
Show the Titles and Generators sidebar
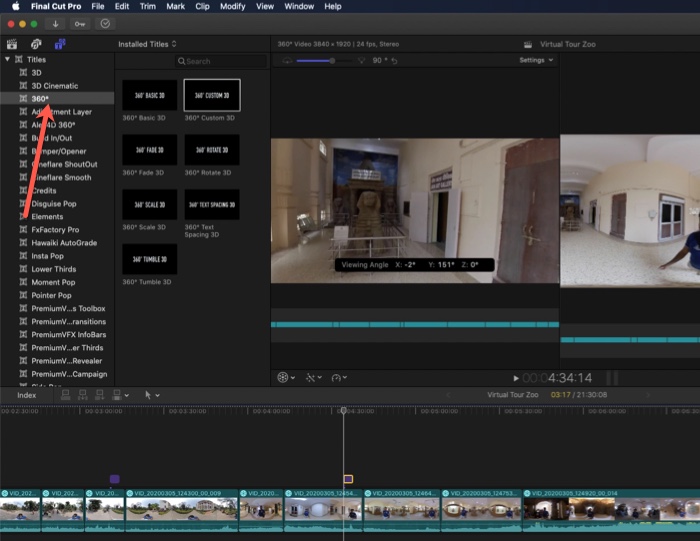click(x=60, y=44)
